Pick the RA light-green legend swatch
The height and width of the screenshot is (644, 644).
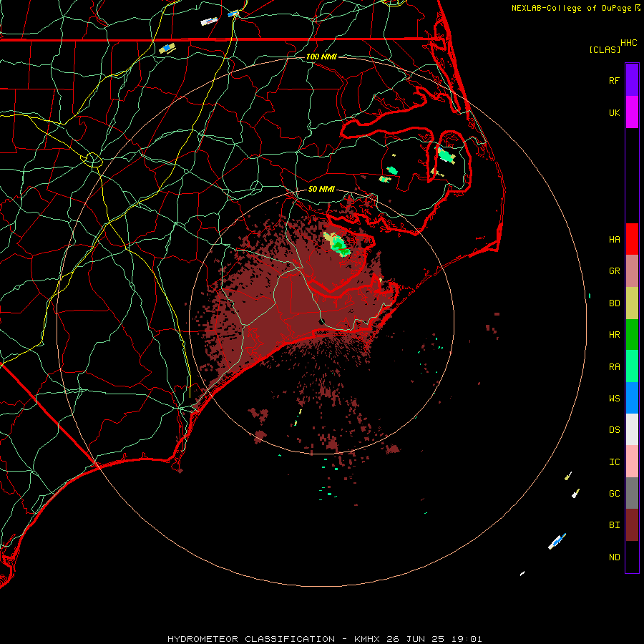click(x=632, y=366)
